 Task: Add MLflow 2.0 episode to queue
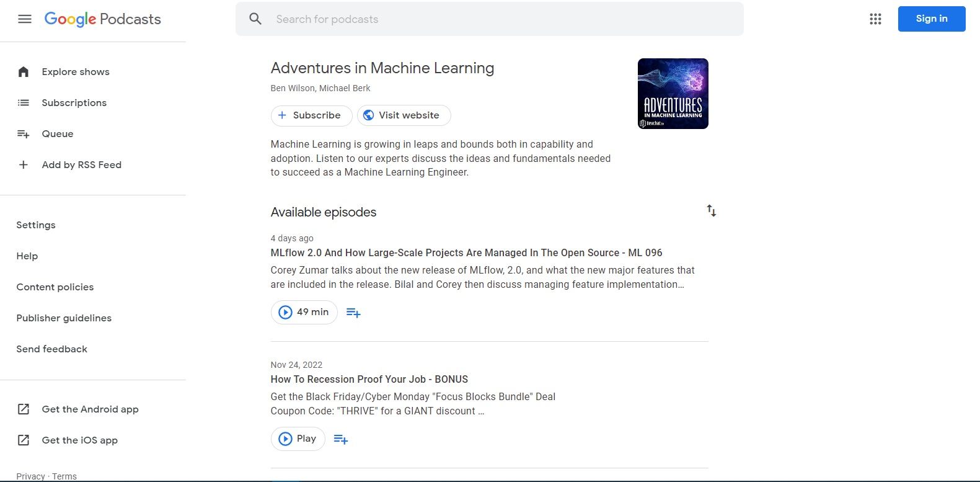[353, 313]
